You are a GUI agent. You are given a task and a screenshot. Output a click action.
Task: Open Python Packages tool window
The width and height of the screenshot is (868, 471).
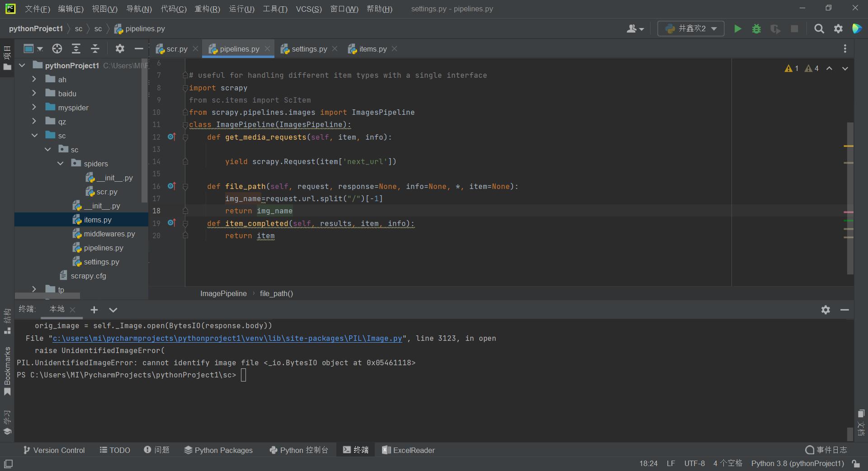coord(218,450)
